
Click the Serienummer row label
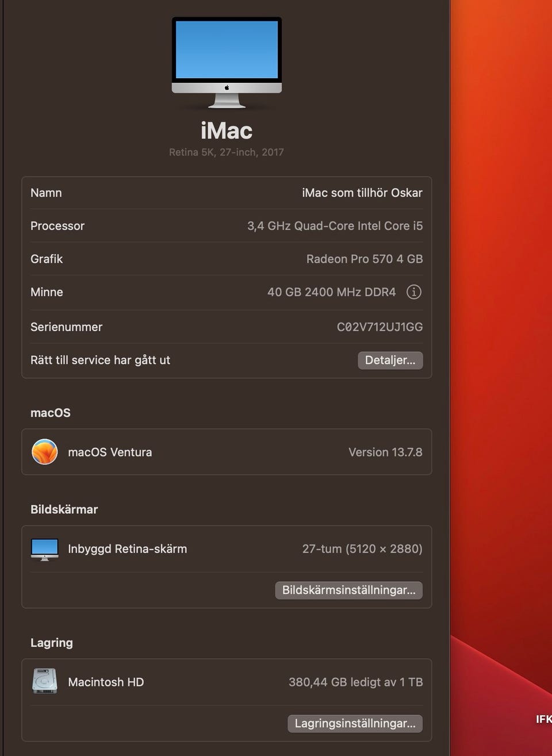click(66, 327)
